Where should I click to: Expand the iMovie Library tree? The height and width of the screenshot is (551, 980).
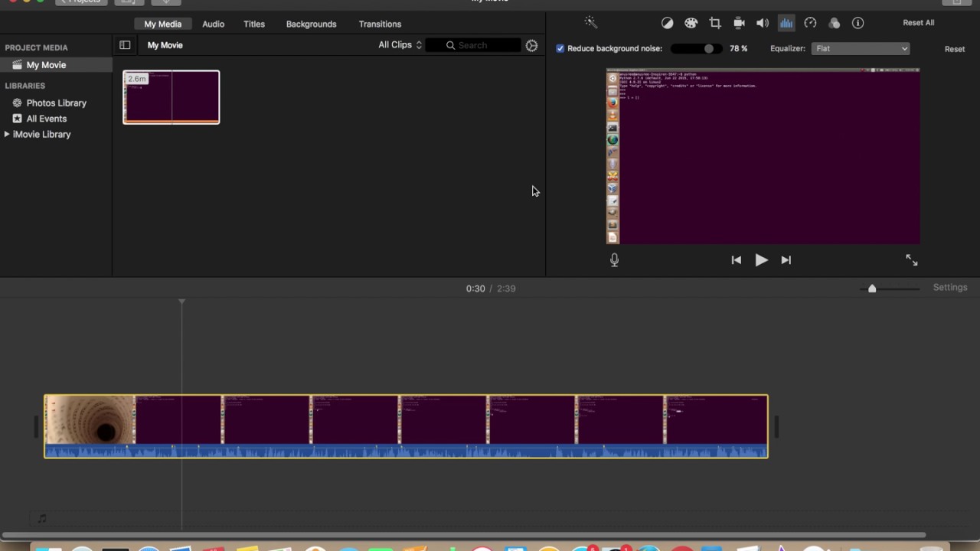(7, 134)
